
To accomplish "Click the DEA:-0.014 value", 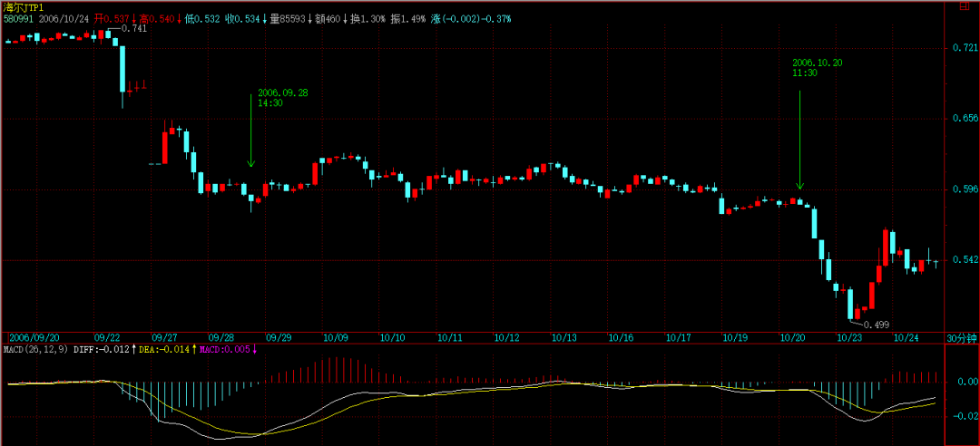I will point(163,349).
